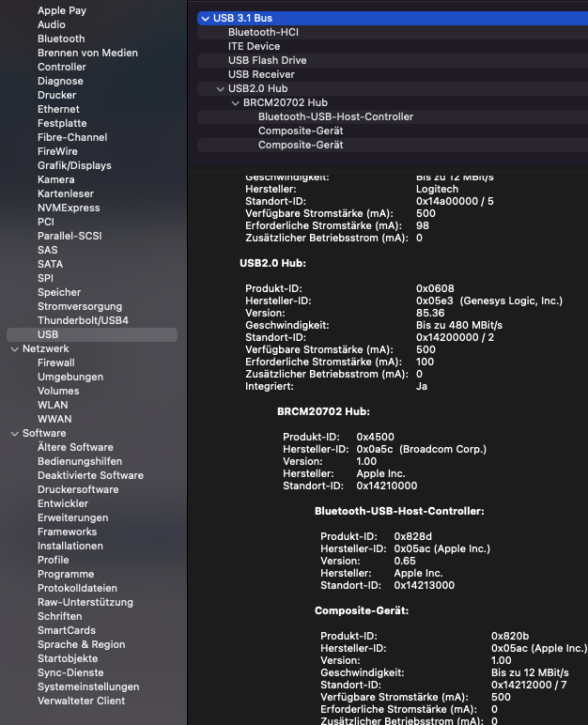Open WWAN under Netzwerk
588x725 pixels.
(54, 420)
